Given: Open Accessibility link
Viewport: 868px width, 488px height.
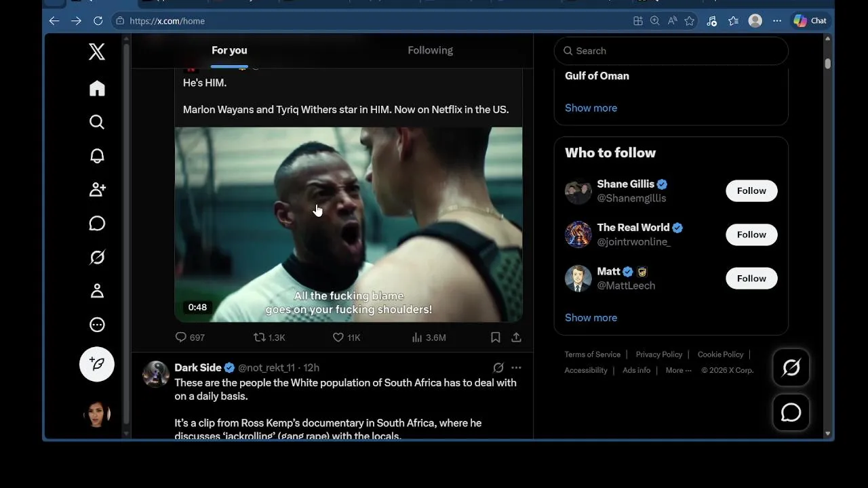Looking at the screenshot, I should coord(586,370).
